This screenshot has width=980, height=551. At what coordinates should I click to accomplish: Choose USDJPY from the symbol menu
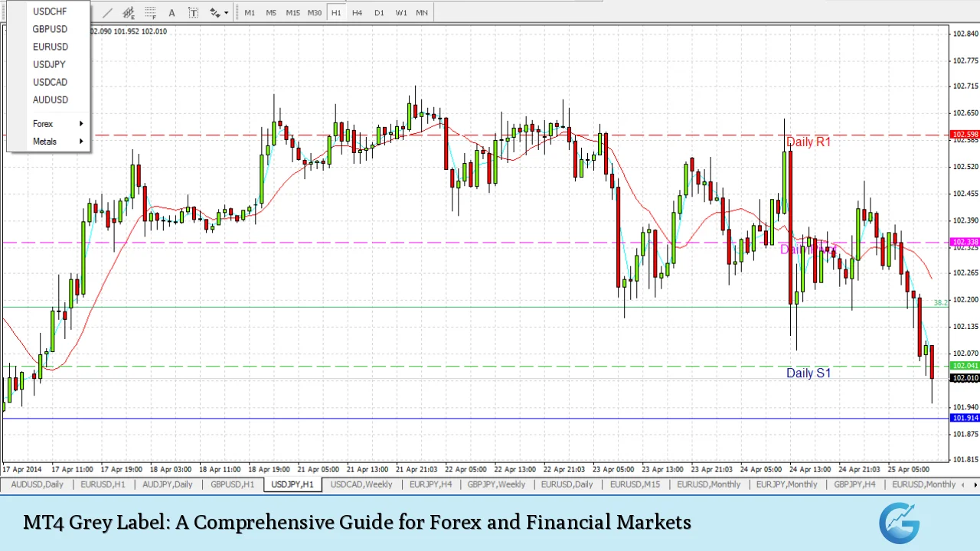coord(49,64)
